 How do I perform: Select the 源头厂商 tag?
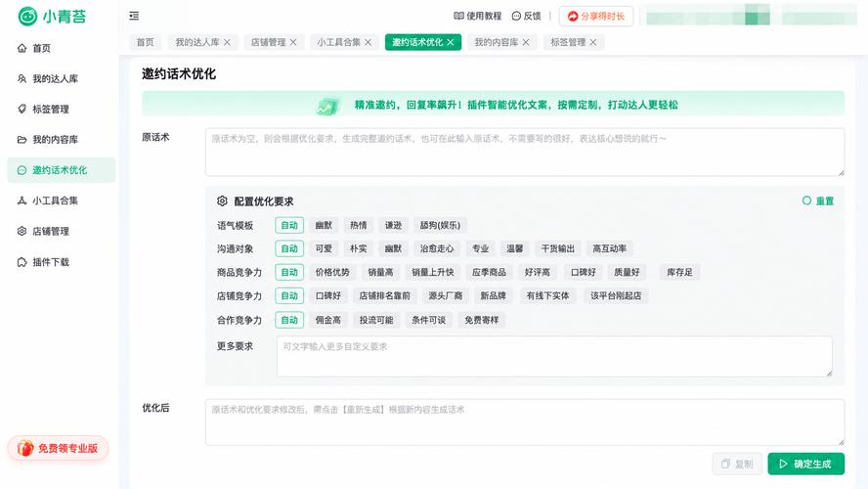[x=446, y=295]
